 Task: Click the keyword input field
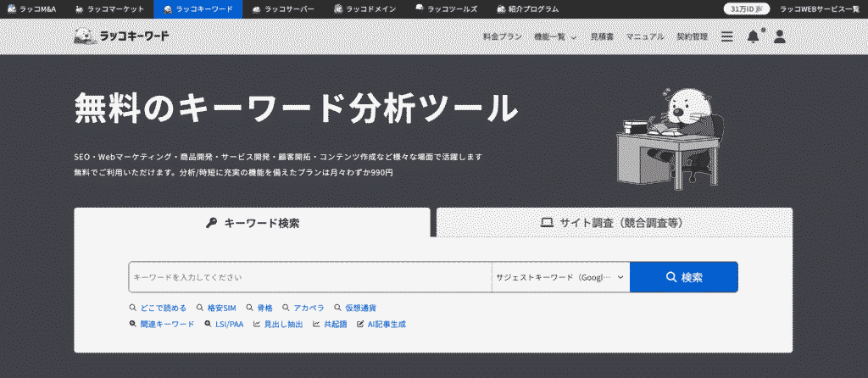[x=309, y=277]
